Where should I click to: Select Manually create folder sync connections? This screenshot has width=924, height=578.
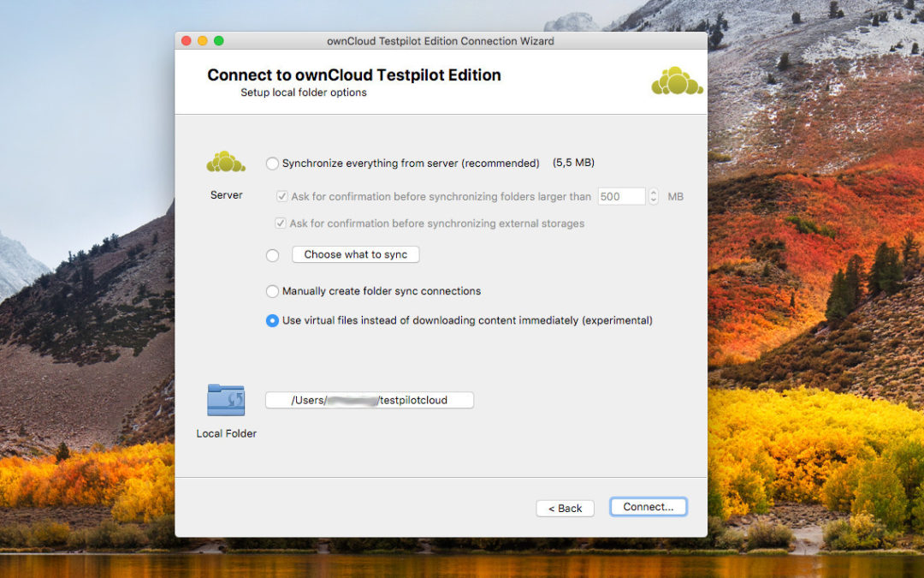click(272, 291)
